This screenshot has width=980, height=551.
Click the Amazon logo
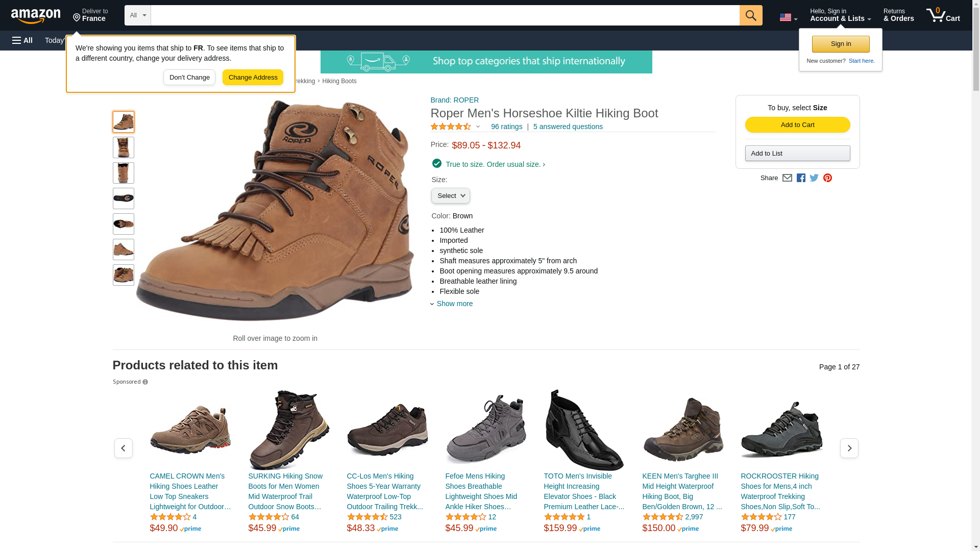(36, 16)
